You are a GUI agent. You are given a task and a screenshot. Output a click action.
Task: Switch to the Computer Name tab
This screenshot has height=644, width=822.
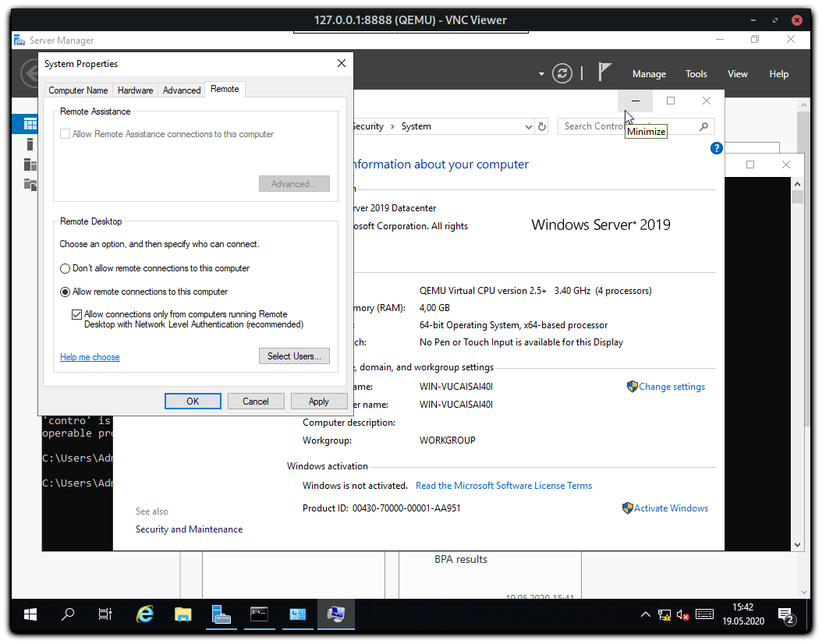tap(78, 90)
